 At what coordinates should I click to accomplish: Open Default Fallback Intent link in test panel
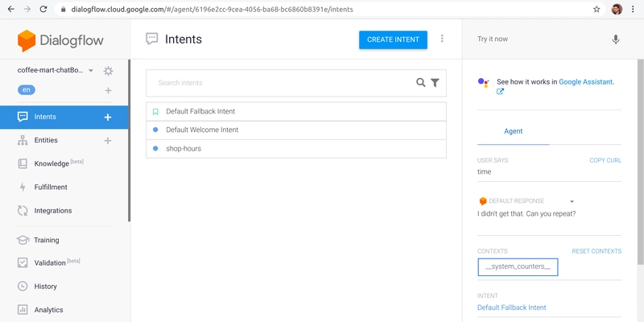512,308
